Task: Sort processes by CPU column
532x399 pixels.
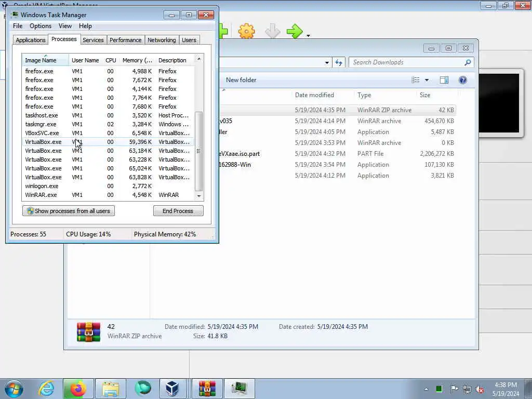Action: pyautogui.click(x=111, y=60)
